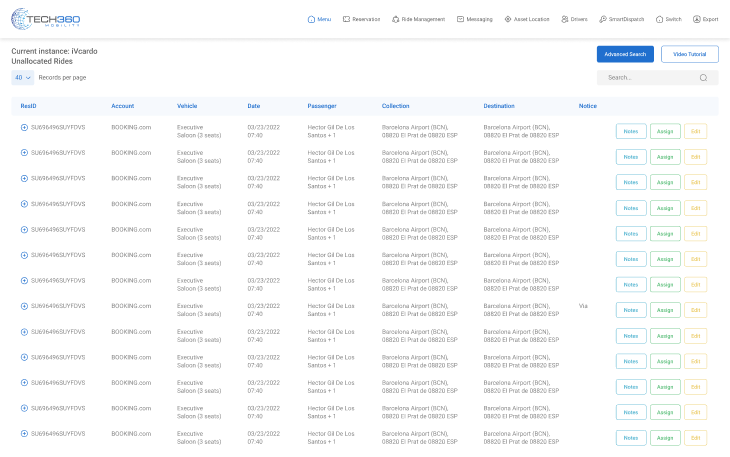Open the SmartDispatch menu item
The height and width of the screenshot is (457, 730).
[x=622, y=19]
